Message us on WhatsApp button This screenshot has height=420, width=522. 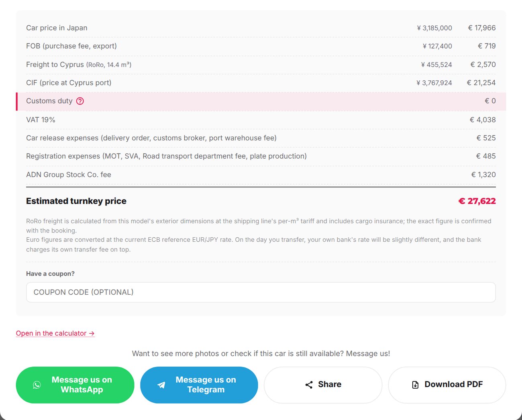75,385
